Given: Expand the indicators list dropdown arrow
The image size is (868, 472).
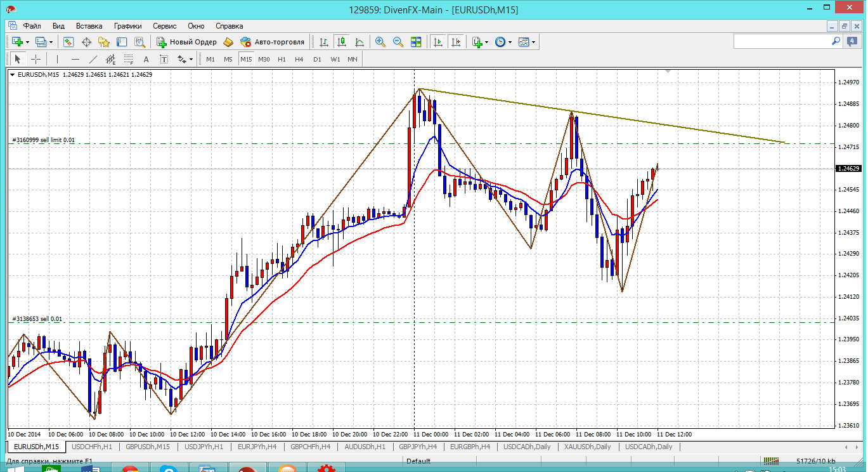Looking at the screenshot, I should pyautogui.click(x=486, y=42).
